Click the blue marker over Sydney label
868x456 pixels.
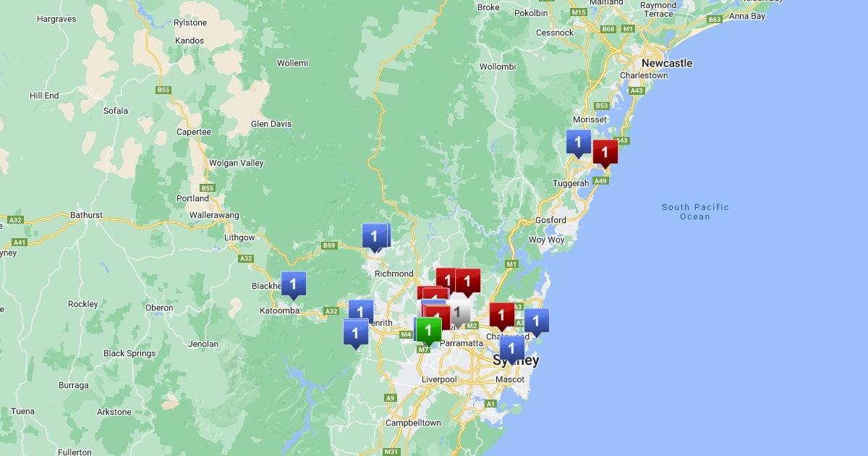[x=512, y=349]
